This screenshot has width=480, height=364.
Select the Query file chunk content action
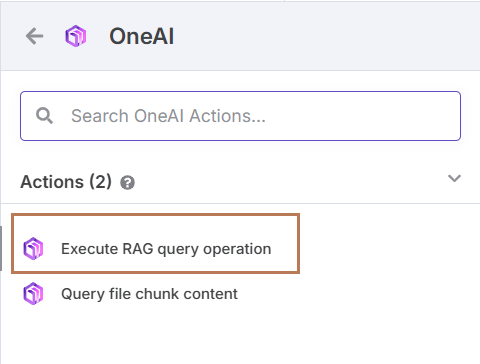click(x=130, y=294)
